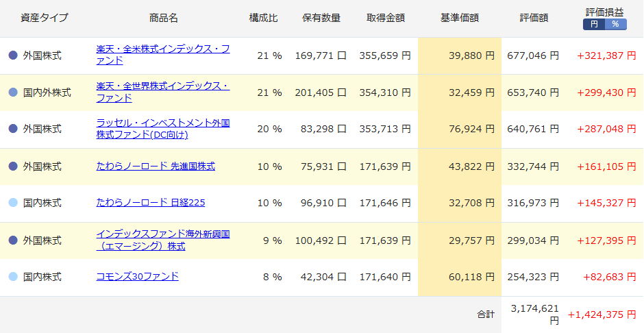Click the color dot in the ラッセル・インベストメント row
644x333 pixels.
(x=13, y=129)
